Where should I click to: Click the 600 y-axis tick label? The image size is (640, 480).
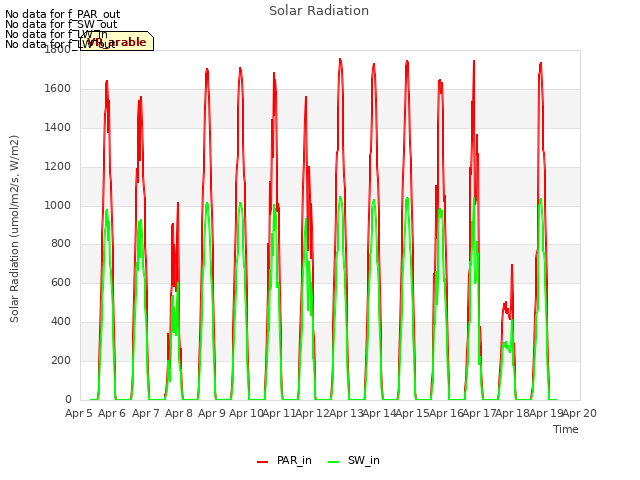point(61,282)
